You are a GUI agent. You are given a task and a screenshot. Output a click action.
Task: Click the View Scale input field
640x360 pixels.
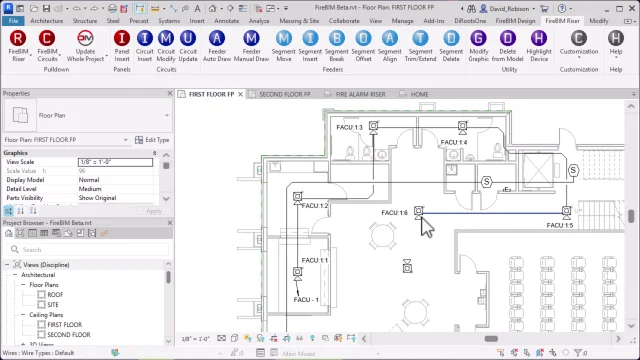116,162
